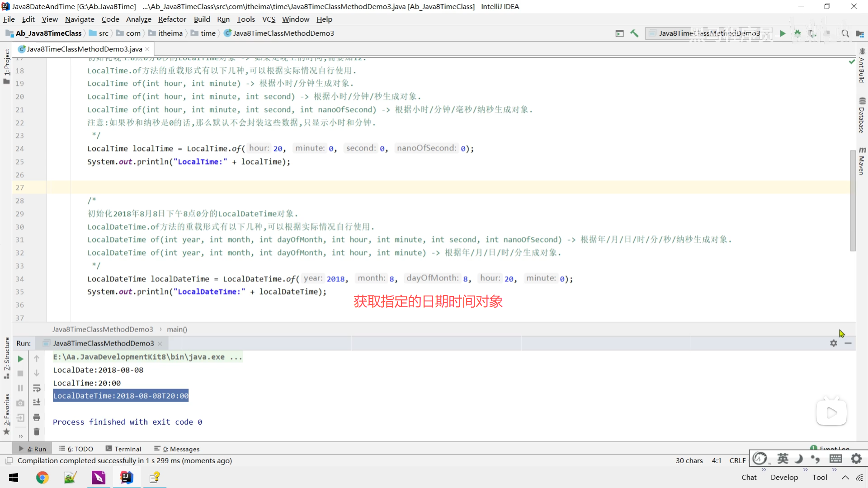Open the Project Structure icon in toolbar

coord(859,33)
